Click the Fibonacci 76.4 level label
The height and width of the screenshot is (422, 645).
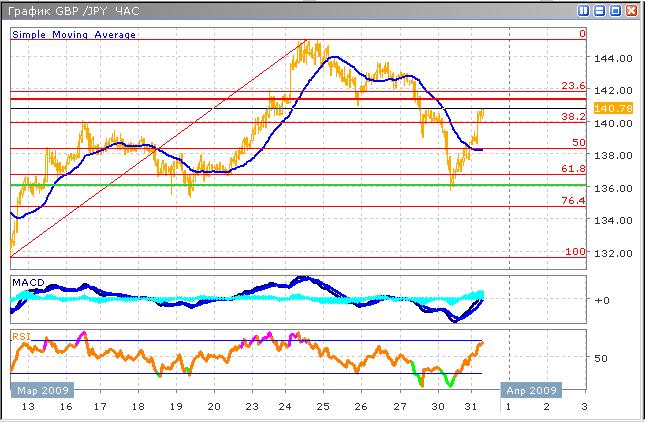point(572,201)
